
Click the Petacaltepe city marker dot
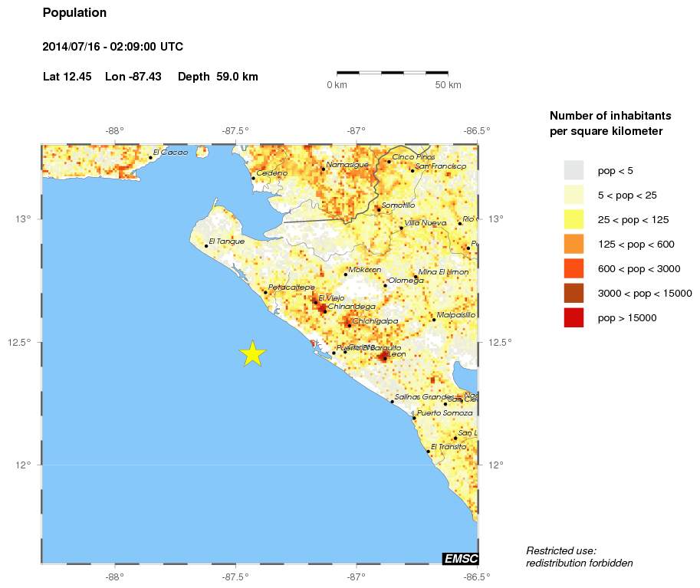tap(265, 292)
